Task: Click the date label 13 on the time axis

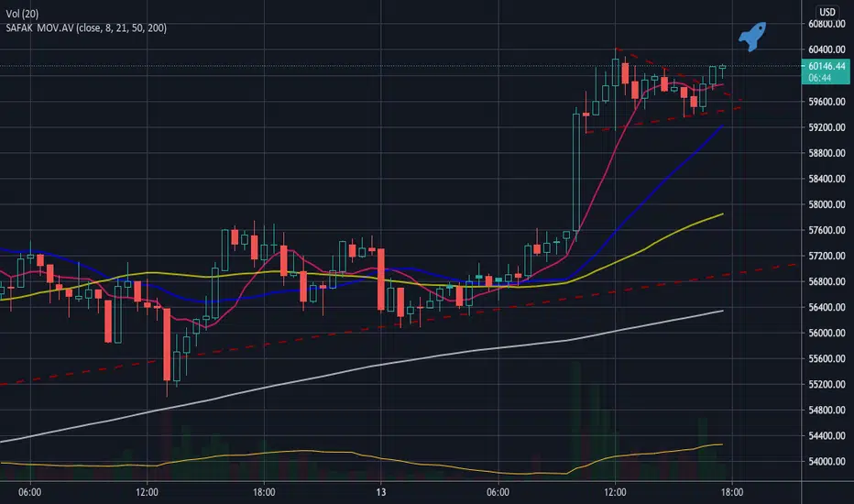Action: (x=380, y=493)
